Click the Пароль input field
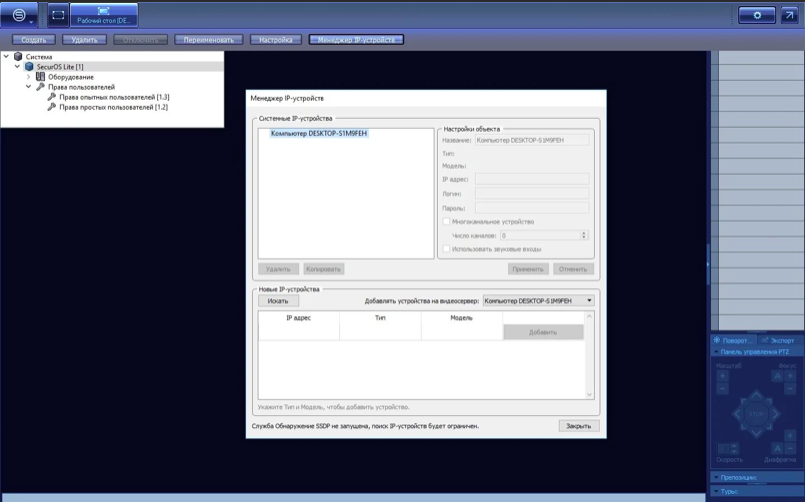The height and width of the screenshot is (502, 805). 532,208
